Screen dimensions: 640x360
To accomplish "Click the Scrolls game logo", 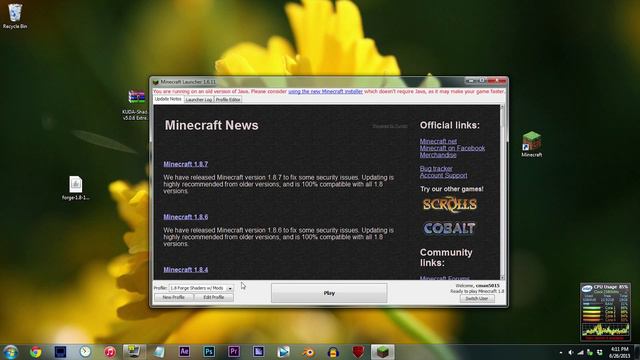I will pyautogui.click(x=449, y=204).
